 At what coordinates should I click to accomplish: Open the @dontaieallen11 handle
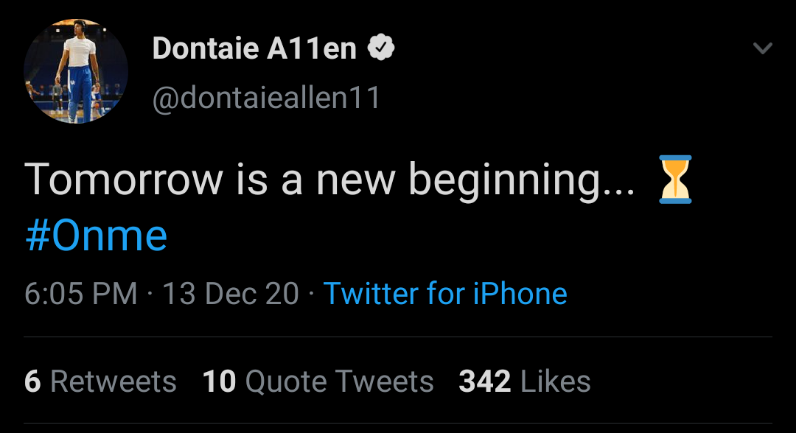click(265, 98)
